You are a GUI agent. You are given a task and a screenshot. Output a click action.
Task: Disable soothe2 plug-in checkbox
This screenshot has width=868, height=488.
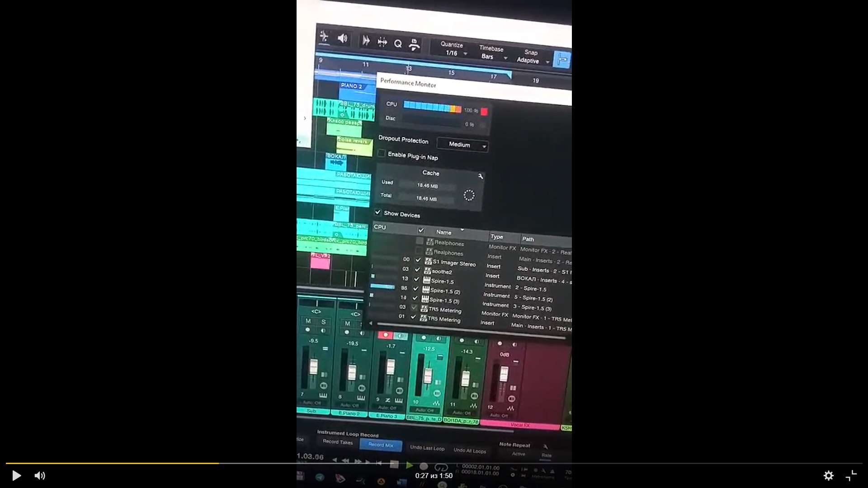pyautogui.click(x=417, y=270)
